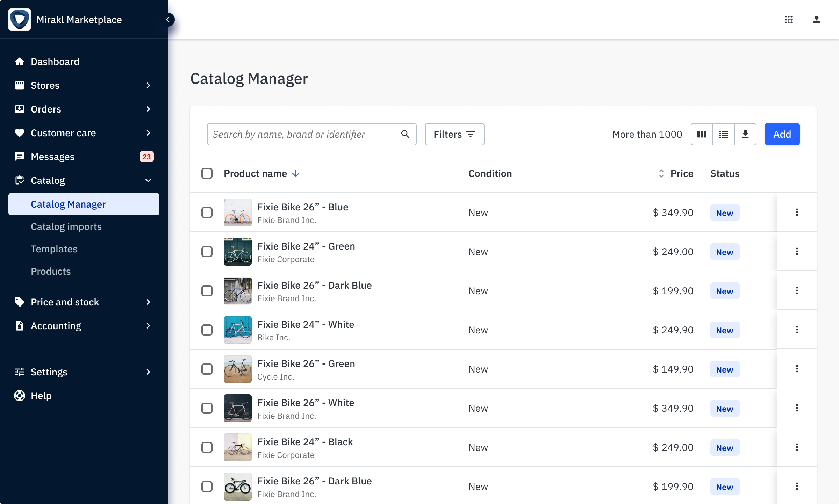
Task: Open the user profile icon
Action: (816, 20)
